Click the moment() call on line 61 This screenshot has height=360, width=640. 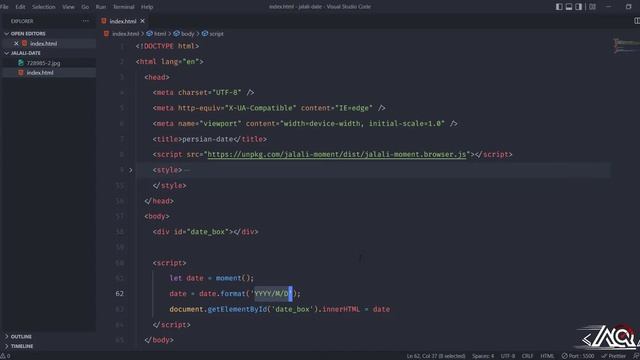pyautogui.click(x=235, y=278)
